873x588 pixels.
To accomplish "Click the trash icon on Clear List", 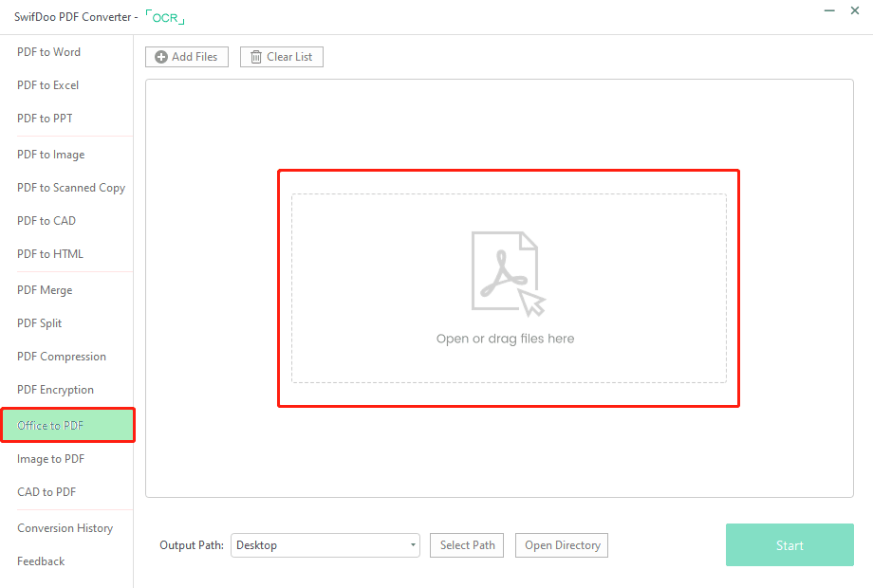I will 255,57.
